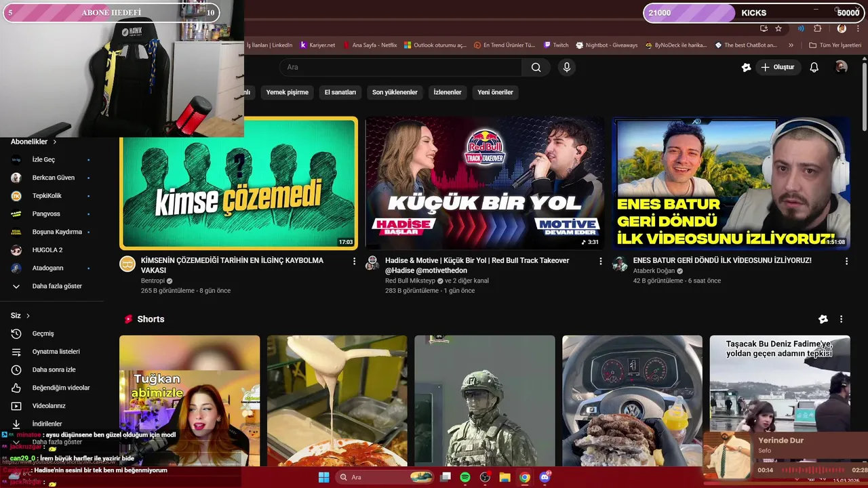The width and height of the screenshot is (868, 488).
Task: Open Pangvoss subscription
Action: [x=52, y=213]
